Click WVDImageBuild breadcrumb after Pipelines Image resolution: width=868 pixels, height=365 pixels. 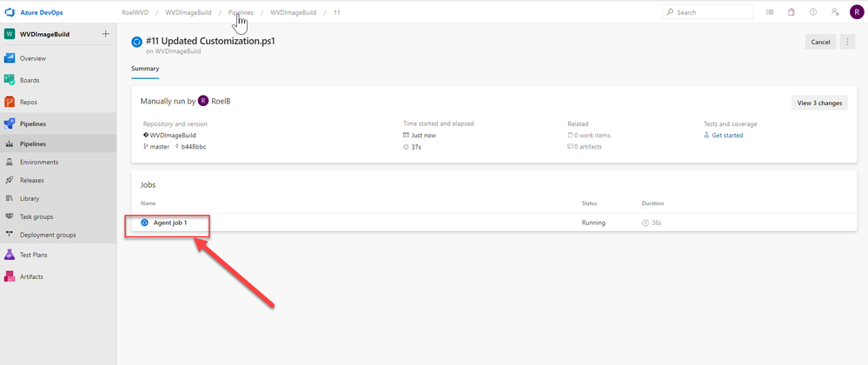tap(294, 12)
